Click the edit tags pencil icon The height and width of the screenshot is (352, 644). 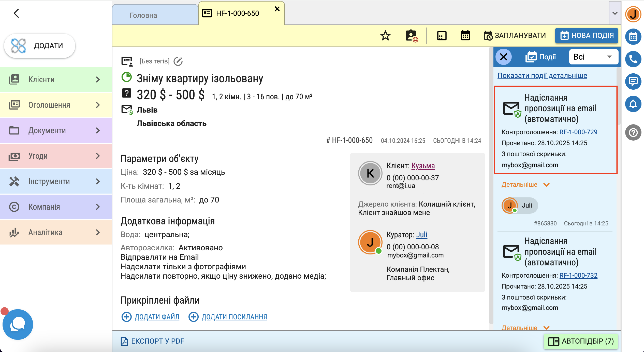tap(178, 61)
